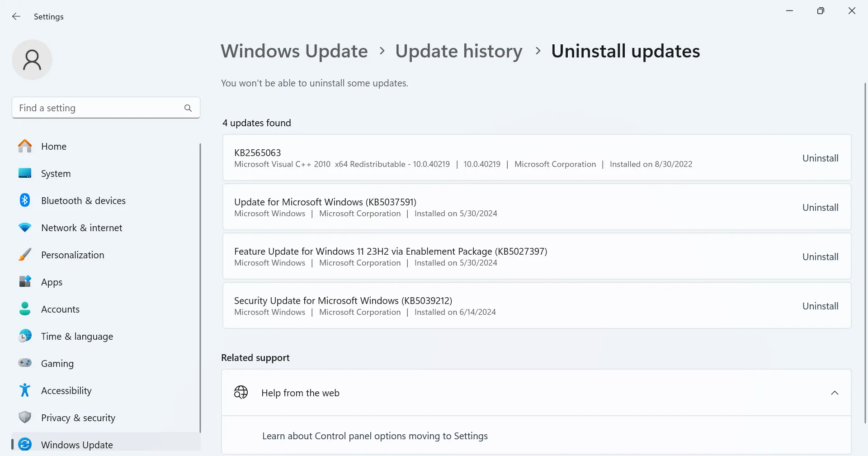Uninstall Feature Update KB5027397

coord(820,257)
